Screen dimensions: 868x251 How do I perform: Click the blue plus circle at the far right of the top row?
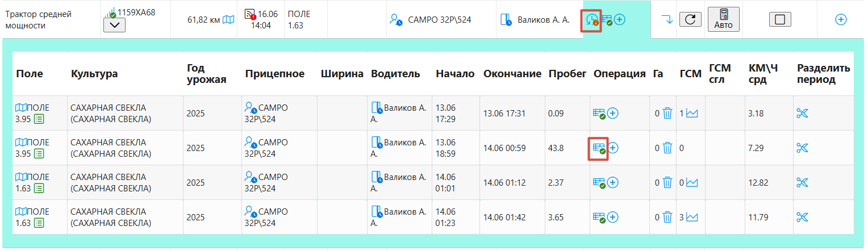click(x=841, y=19)
